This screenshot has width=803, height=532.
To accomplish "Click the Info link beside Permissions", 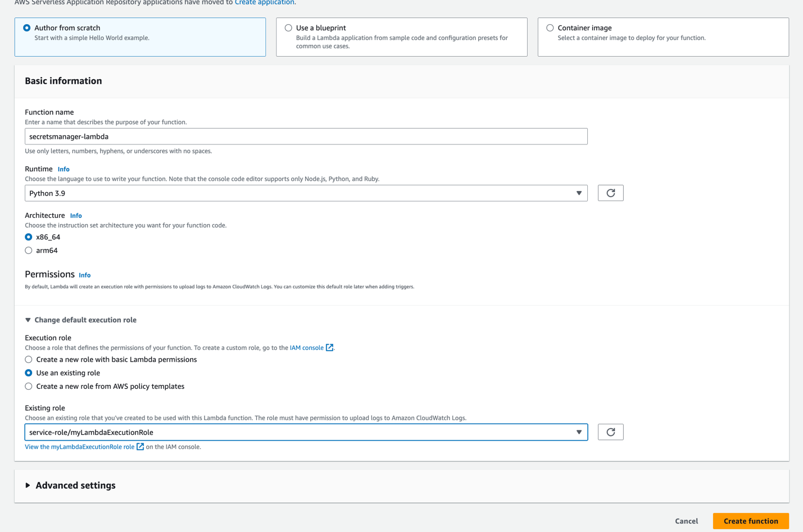I will pyautogui.click(x=84, y=275).
